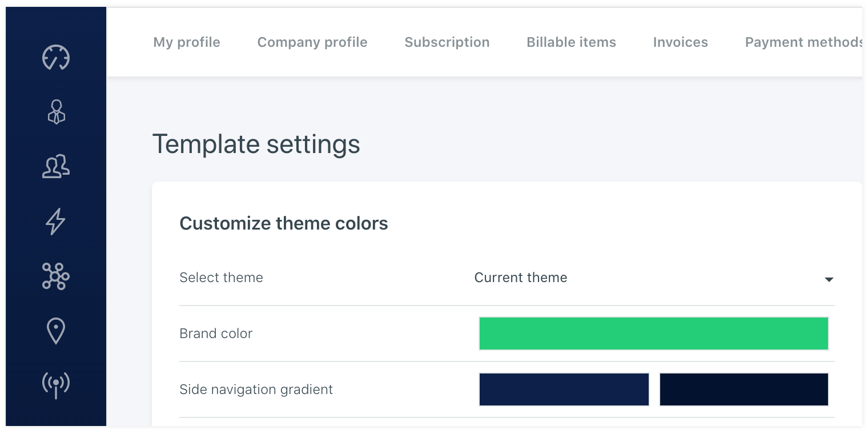This screenshot has width=868, height=434.
Task: Open the dashboard gauge icon in sidebar
Action: click(56, 58)
